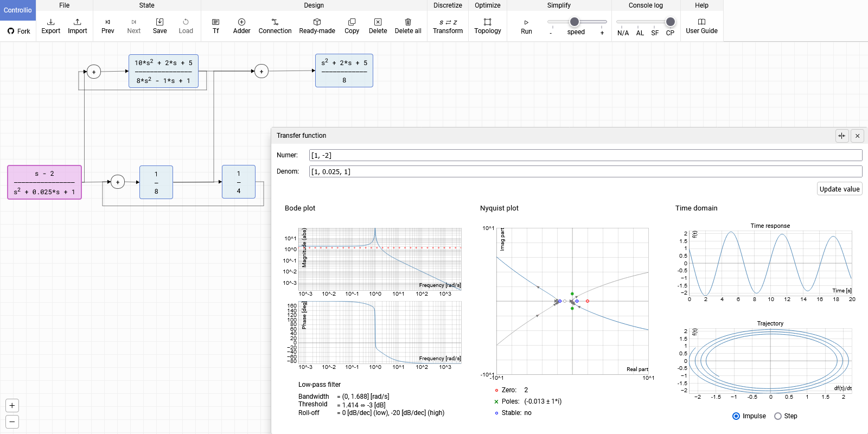Select the s²+2*s+5 over 8 block
Image resolution: width=868 pixels, height=434 pixels.
(x=344, y=71)
